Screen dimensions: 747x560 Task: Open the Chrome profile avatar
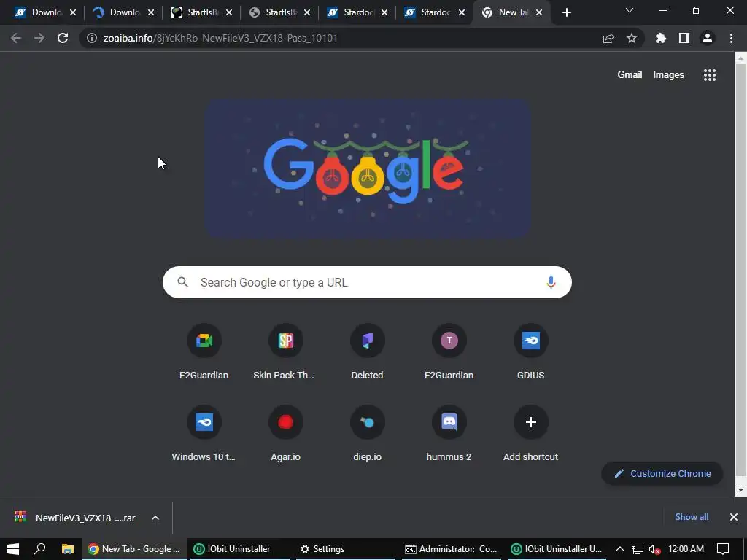707,38
